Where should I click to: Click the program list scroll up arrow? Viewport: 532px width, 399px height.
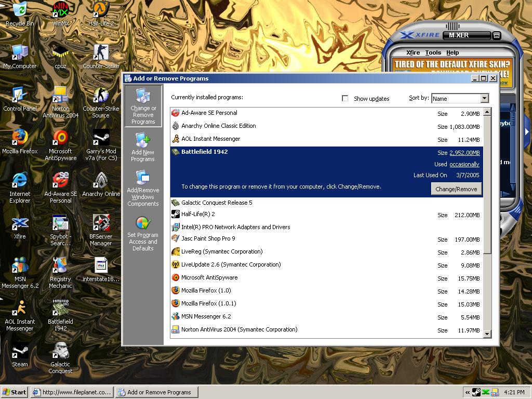[x=487, y=112]
